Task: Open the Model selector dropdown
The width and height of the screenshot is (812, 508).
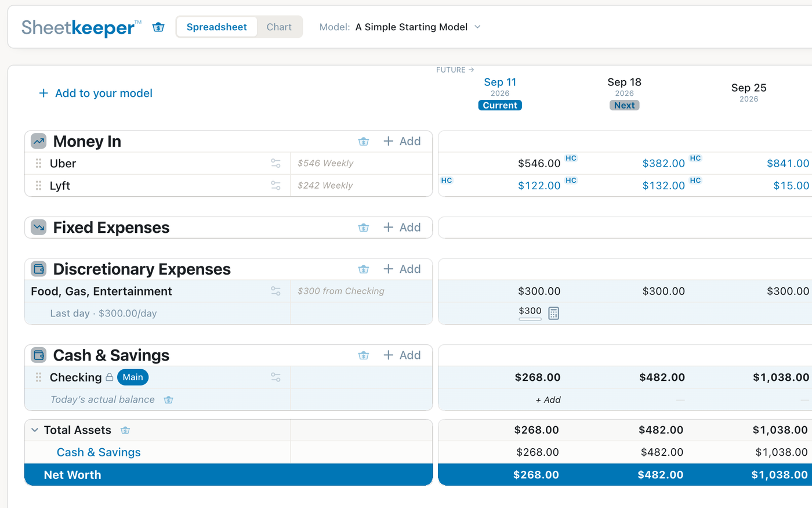Action: 400,27
